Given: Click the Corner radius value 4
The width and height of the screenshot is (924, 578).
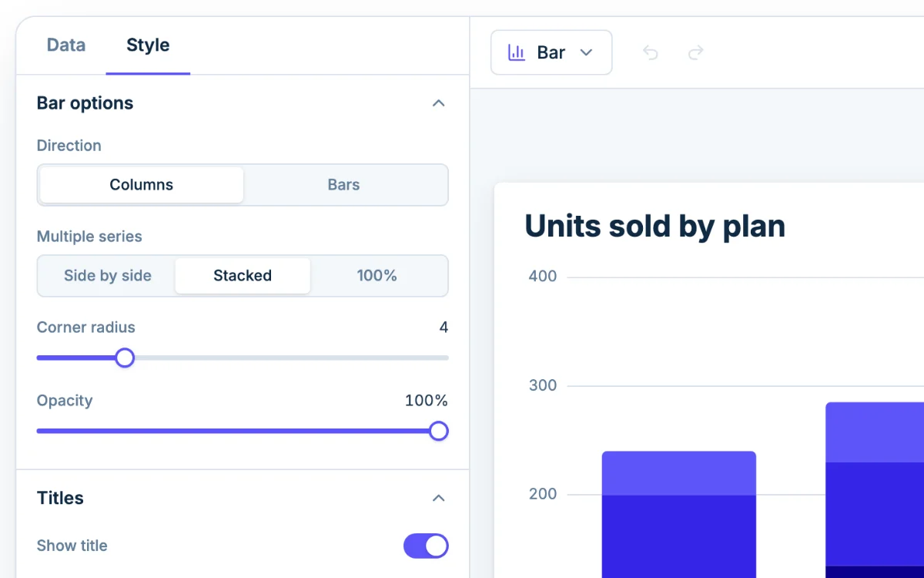Looking at the screenshot, I should pyautogui.click(x=444, y=328).
